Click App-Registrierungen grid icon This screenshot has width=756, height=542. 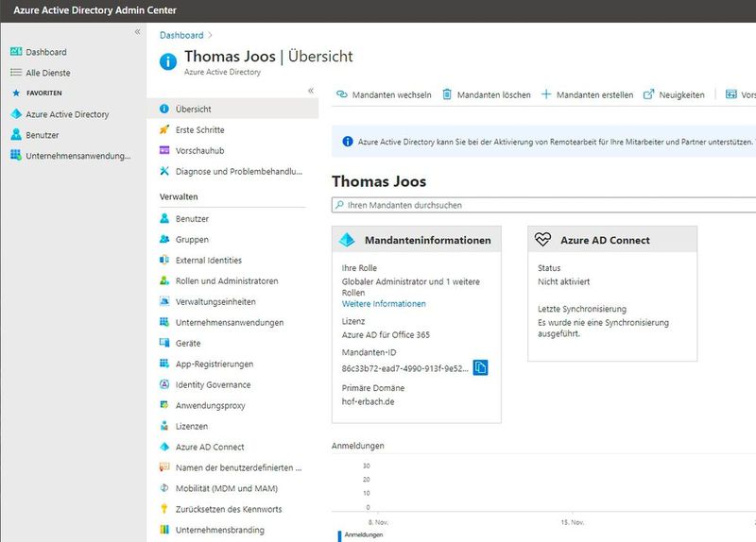pyautogui.click(x=164, y=364)
